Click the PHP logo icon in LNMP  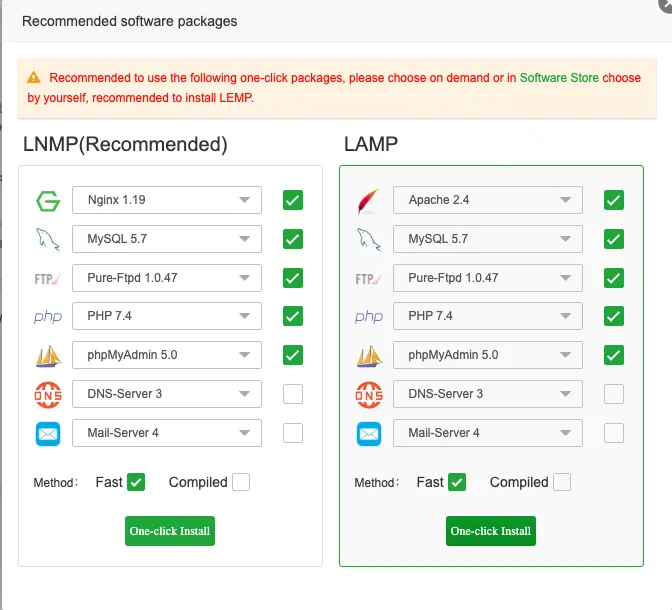coord(47,317)
